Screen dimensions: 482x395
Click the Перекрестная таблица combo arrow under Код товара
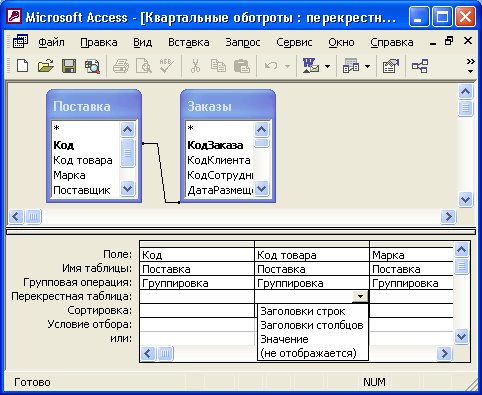(360, 296)
